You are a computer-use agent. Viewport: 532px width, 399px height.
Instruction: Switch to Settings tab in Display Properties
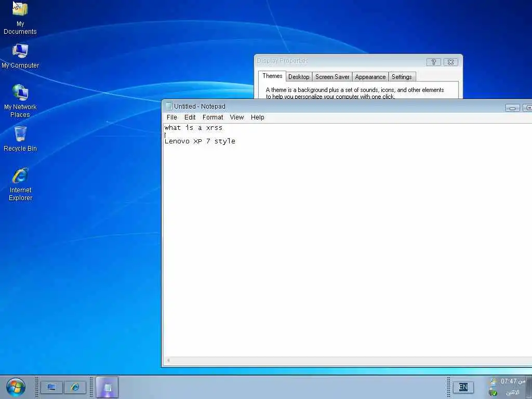click(x=402, y=77)
